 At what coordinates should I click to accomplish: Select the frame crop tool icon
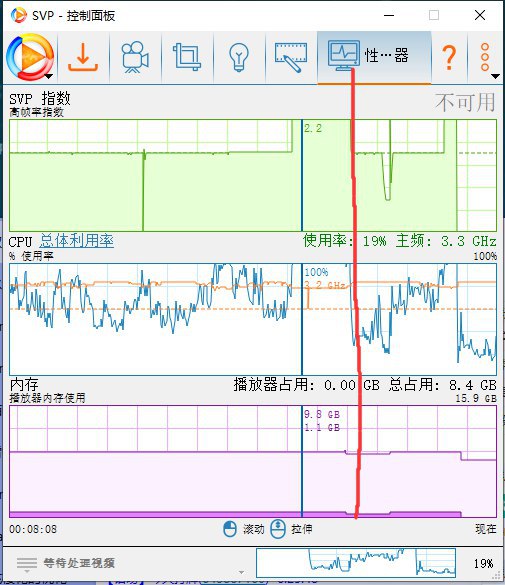coord(187,57)
